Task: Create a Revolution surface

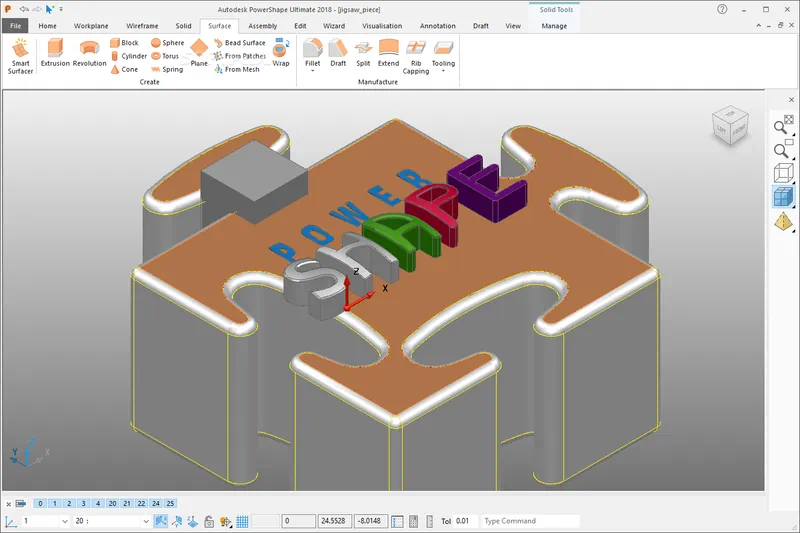Action: click(90, 53)
